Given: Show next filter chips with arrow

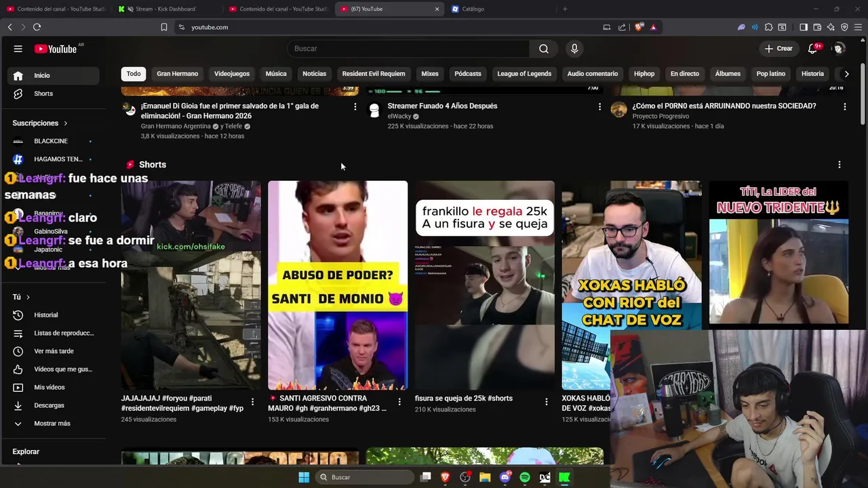Looking at the screenshot, I should [846, 74].
